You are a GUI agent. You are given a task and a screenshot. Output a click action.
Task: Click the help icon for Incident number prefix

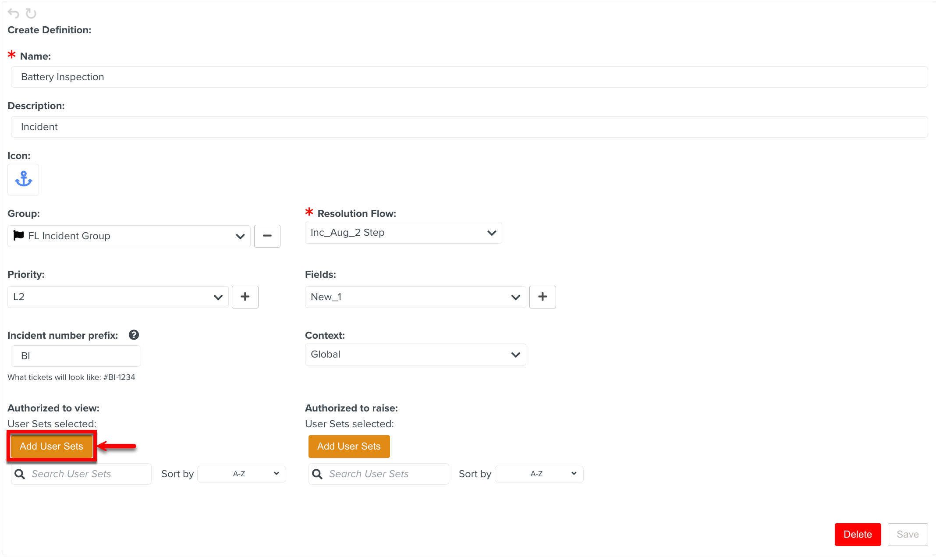pyautogui.click(x=134, y=335)
